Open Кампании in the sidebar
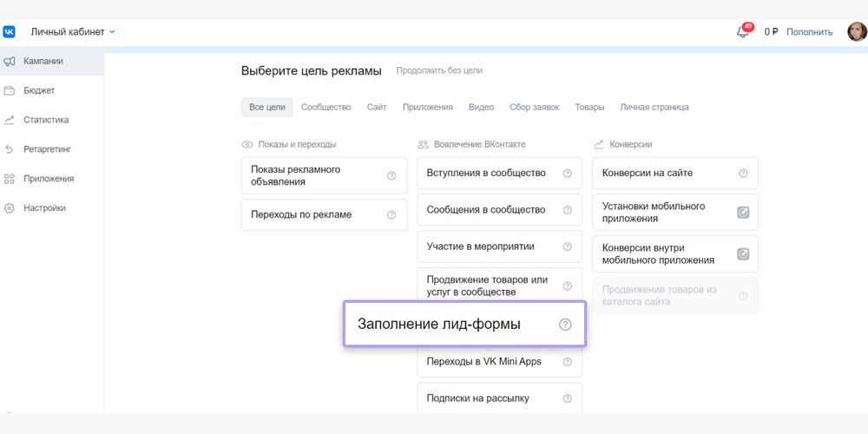This screenshot has width=868, height=434. point(52,61)
